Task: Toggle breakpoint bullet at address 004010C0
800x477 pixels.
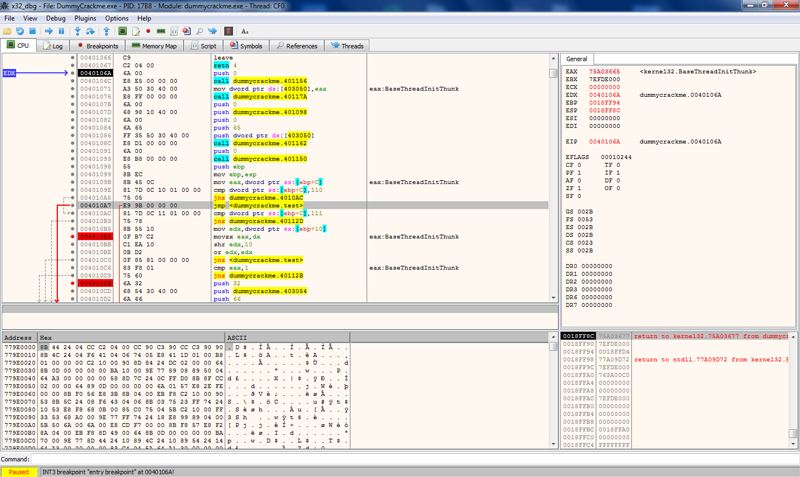Action: tap(72, 260)
